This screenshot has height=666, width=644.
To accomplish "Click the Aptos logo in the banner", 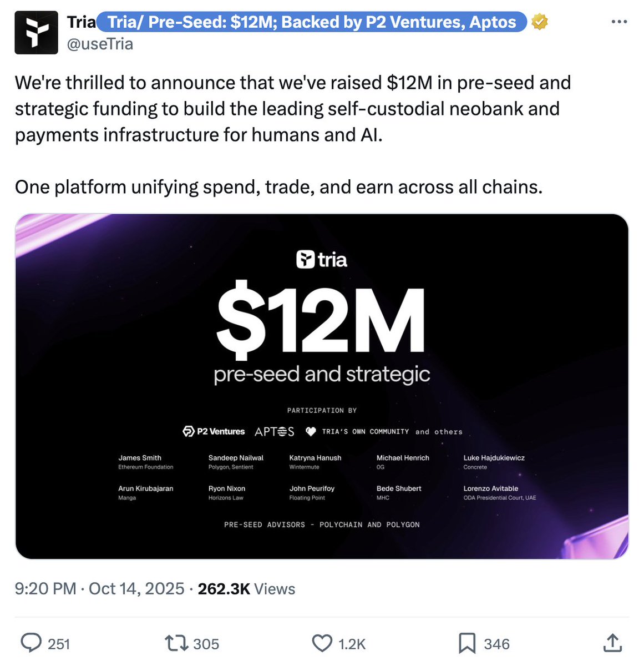I will pyautogui.click(x=274, y=432).
